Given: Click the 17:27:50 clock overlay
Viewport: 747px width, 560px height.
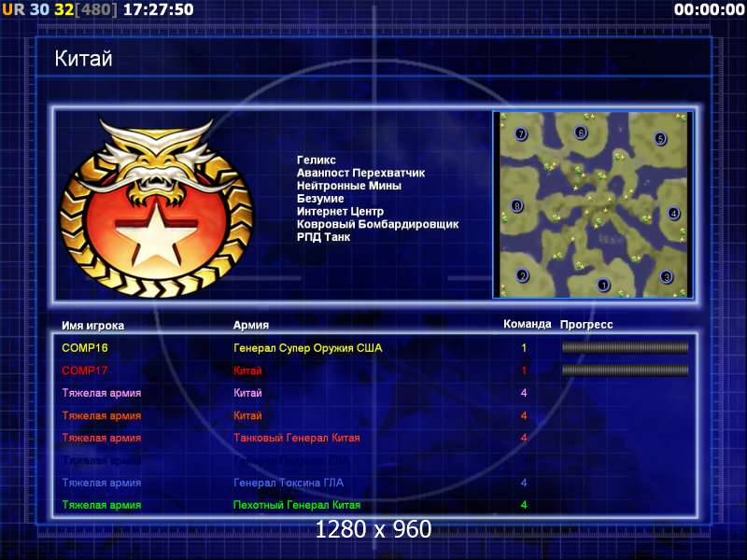Looking at the screenshot, I should [158, 9].
